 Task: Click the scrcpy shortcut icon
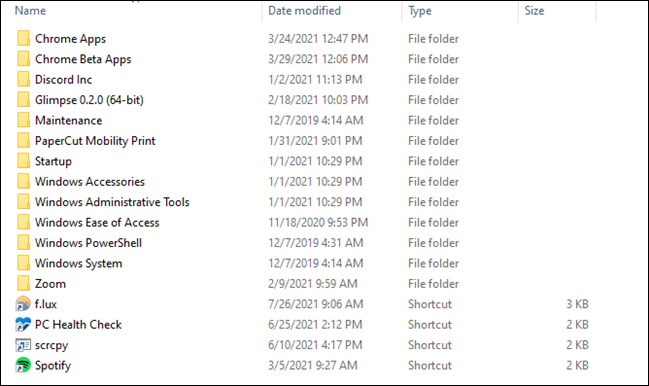click(23, 345)
